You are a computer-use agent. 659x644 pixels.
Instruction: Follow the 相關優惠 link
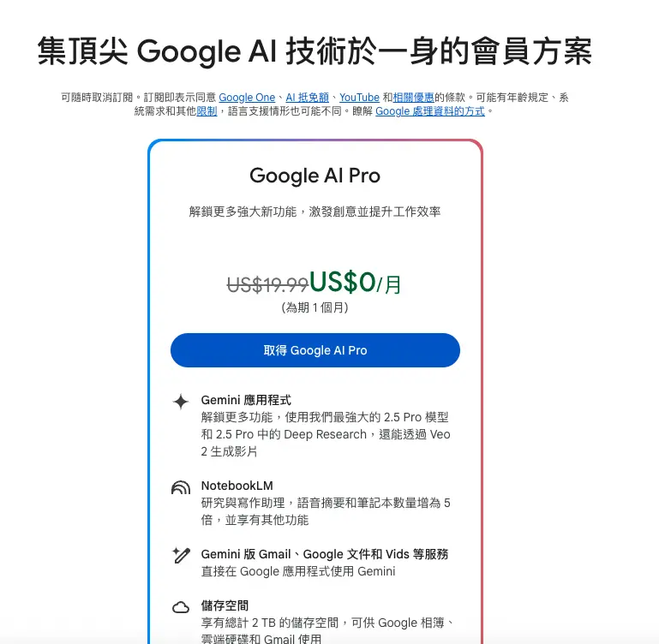pos(413,98)
